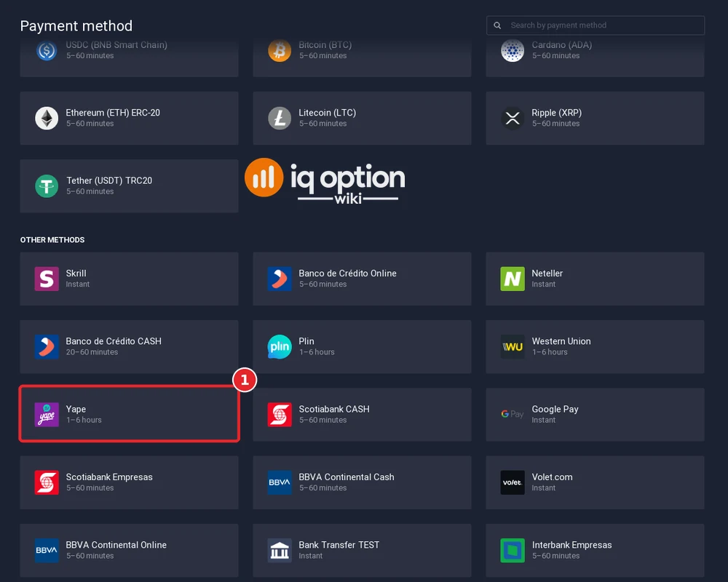Focus the Search by payment method field
Screen dimensions: 728x582
(596, 25)
